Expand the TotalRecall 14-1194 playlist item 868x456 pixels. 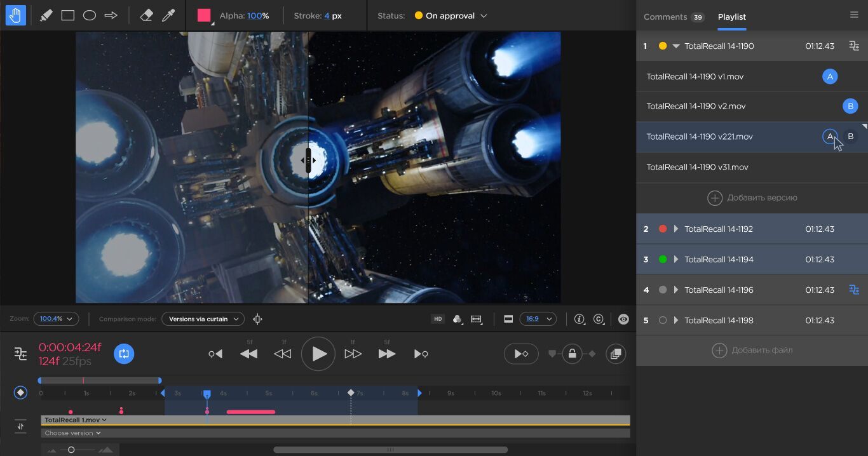click(x=676, y=259)
